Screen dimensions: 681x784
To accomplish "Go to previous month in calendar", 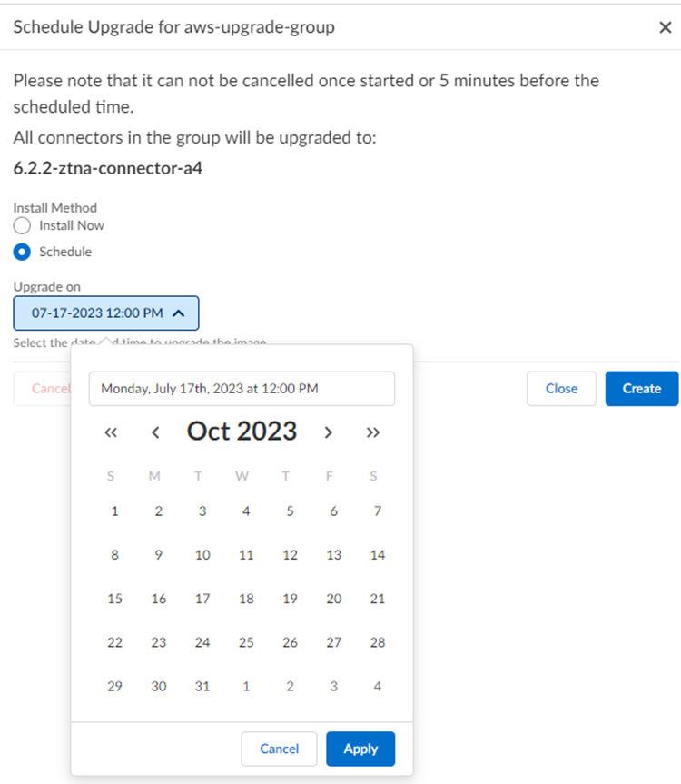I will click(x=155, y=432).
